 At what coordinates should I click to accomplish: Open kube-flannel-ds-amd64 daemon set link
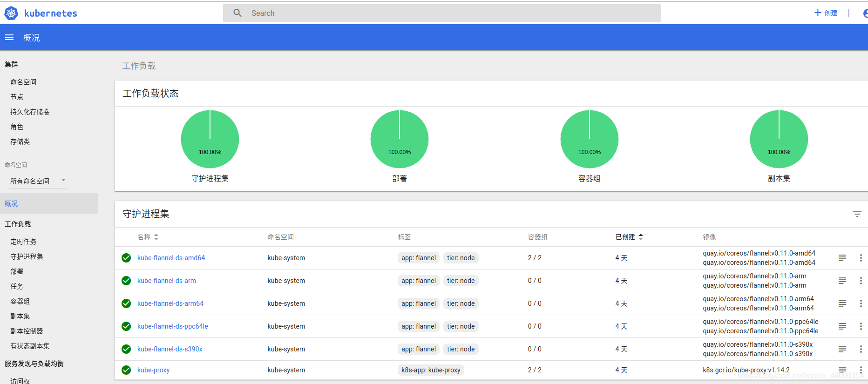pos(171,258)
